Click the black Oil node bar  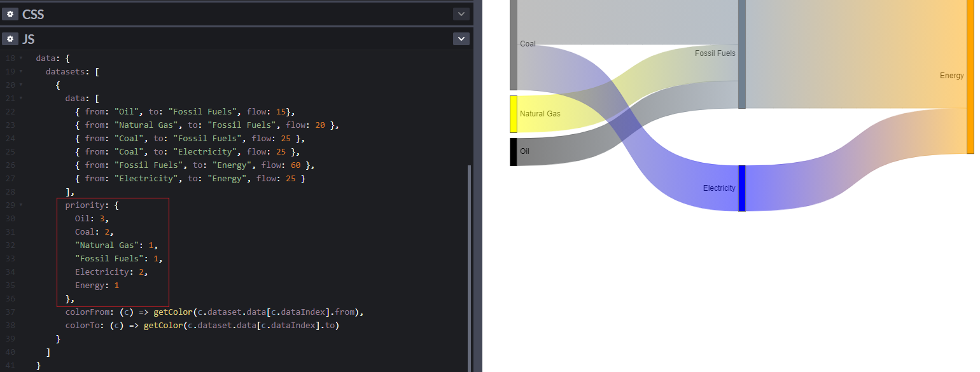click(512, 152)
